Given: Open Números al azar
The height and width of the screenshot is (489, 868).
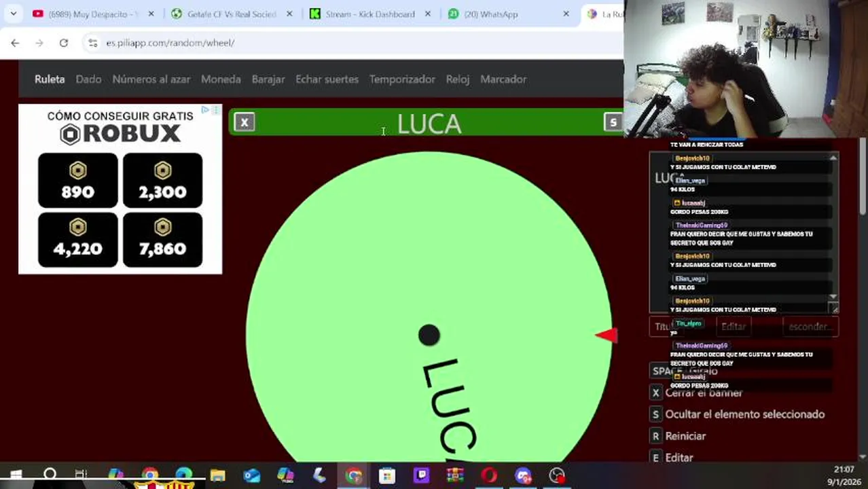Looking at the screenshot, I should click(151, 79).
